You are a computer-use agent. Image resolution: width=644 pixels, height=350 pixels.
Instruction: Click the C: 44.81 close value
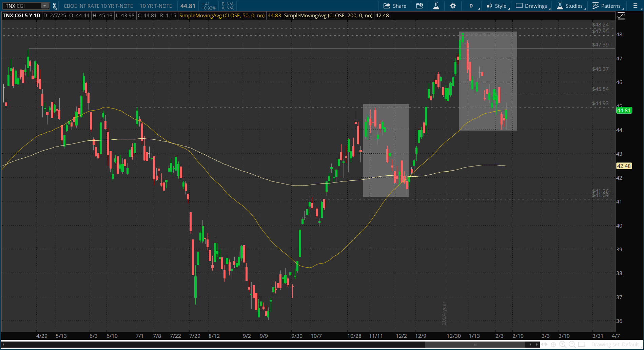(x=147, y=15)
